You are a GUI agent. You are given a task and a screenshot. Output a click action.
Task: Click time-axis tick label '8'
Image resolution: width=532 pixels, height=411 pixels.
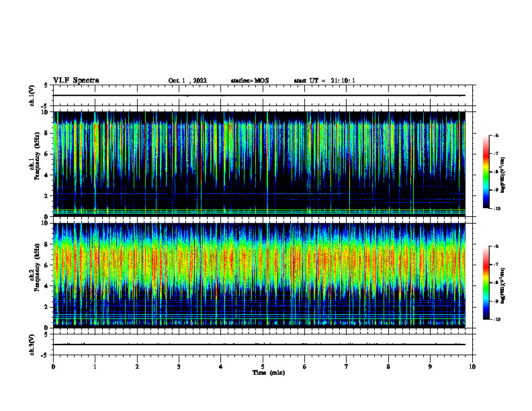click(388, 367)
